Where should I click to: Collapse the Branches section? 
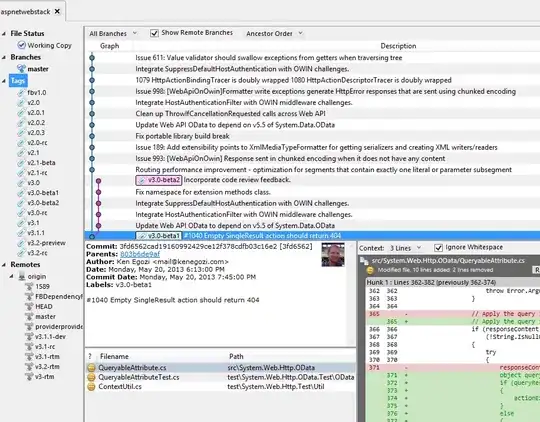(4, 57)
